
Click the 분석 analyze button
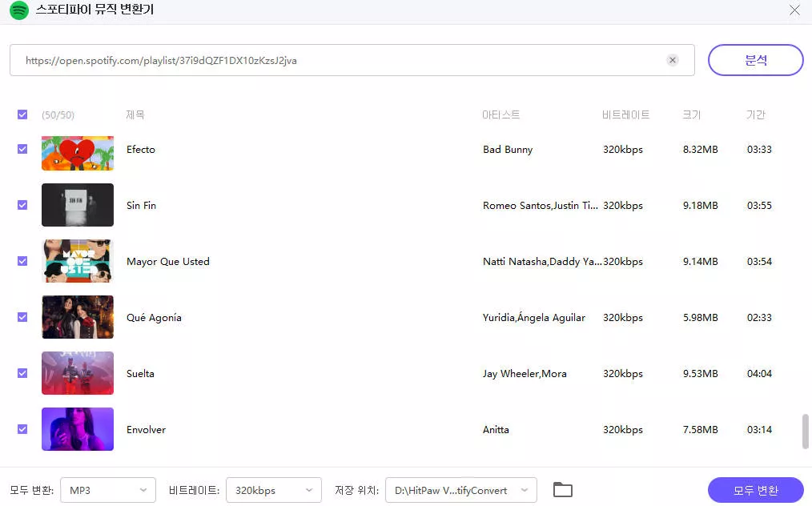tap(756, 60)
